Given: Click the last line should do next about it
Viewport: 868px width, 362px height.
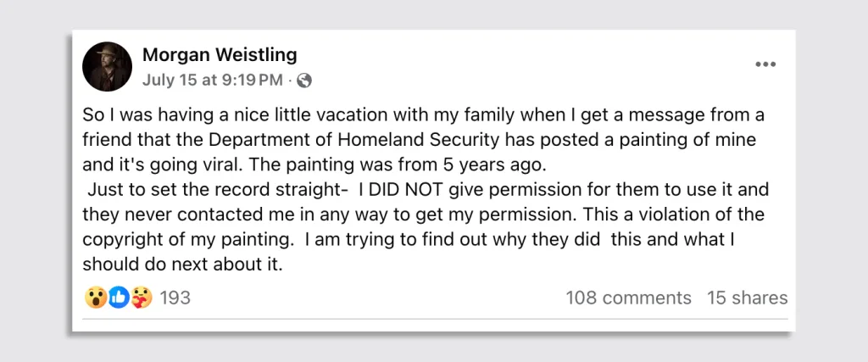Looking at the screenshot, I should point(183,265).
